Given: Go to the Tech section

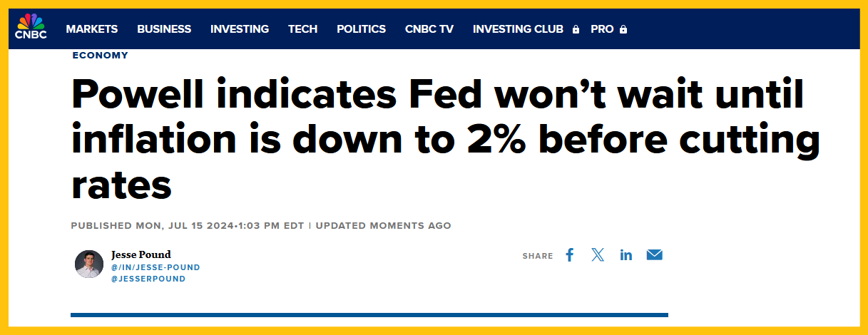Looking at the screenshot, I should pos(302,29).
